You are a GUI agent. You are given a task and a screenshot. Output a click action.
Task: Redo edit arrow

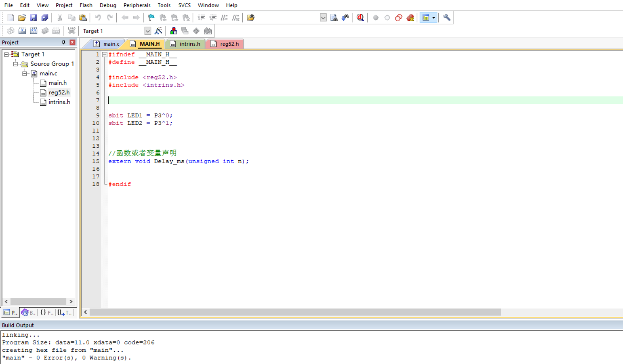click(x=109, y=18)
